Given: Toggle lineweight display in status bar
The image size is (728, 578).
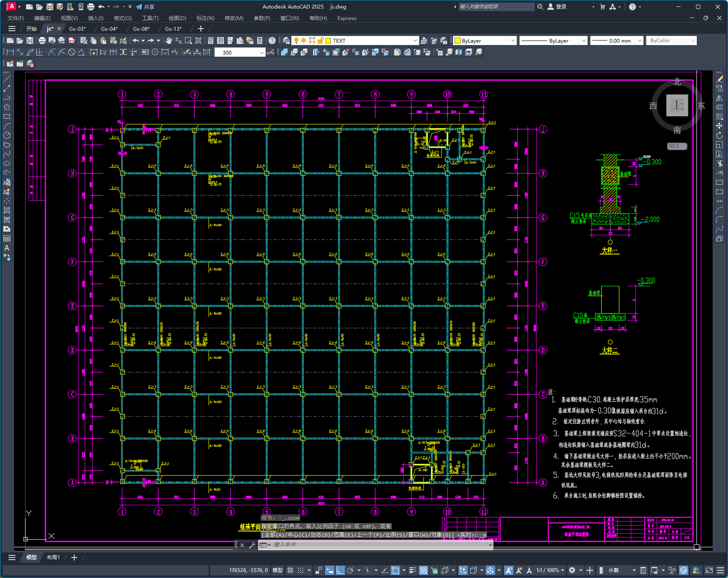Looking at the screenshot, I should [x=412, y=570].
